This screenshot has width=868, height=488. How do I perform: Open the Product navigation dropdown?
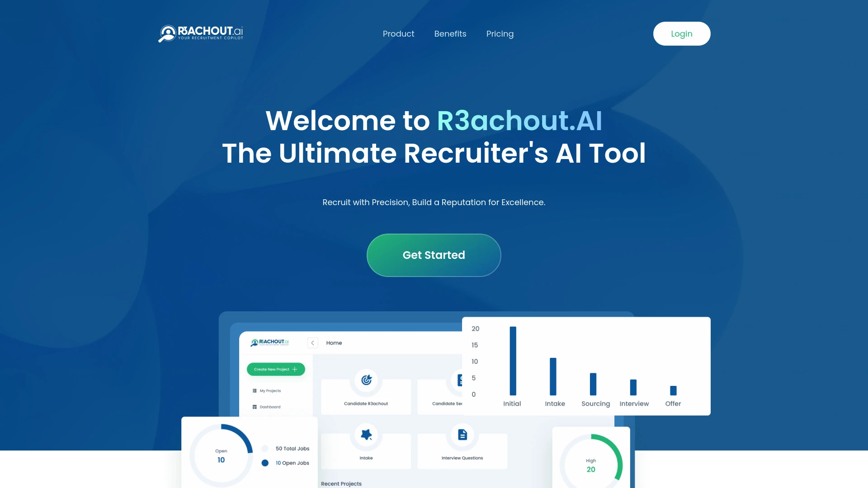(x=398, y=33)
